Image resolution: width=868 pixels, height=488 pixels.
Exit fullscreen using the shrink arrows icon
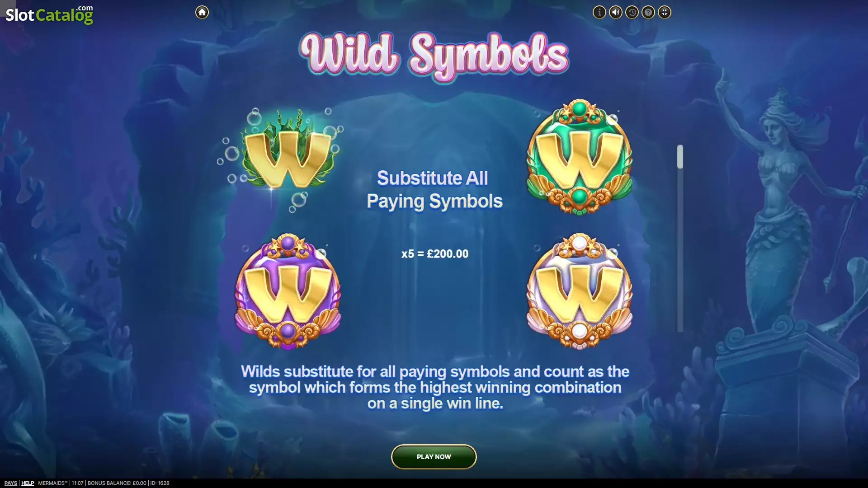pyautogui.click(x=665, y=12)
